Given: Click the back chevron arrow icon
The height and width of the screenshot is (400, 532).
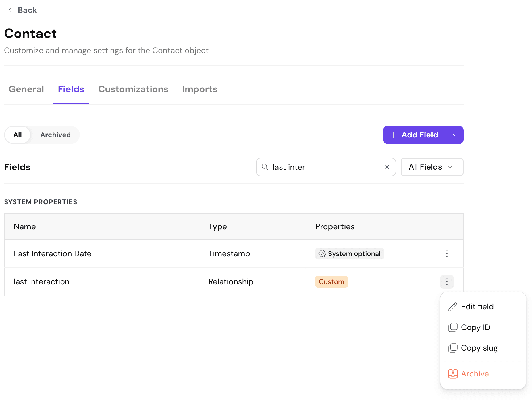Looking at the screenshot, I should point(10,10).
